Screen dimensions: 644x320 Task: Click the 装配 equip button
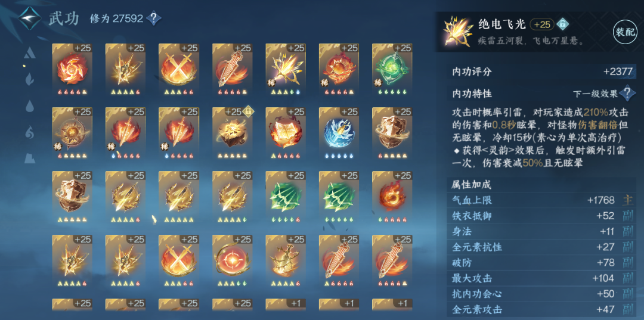coord(624,32)
